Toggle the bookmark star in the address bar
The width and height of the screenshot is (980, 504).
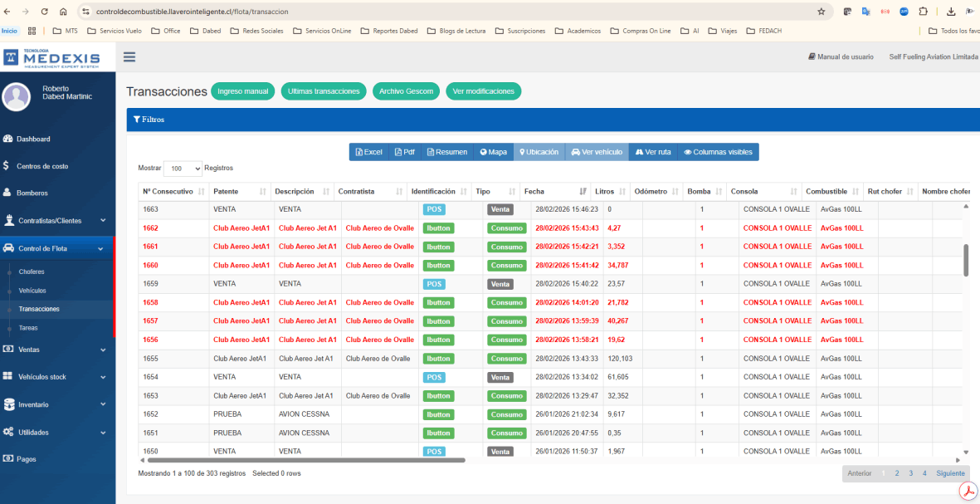pos(819,12)
